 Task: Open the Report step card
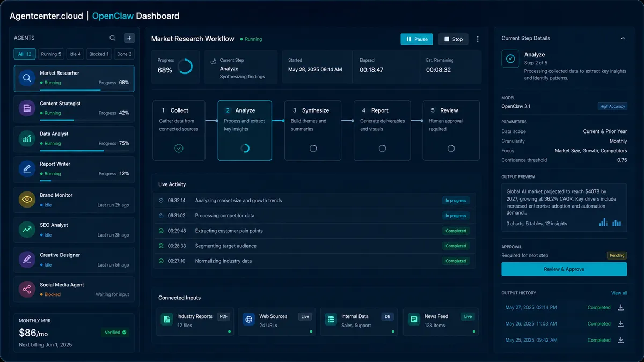click(382, 130)
